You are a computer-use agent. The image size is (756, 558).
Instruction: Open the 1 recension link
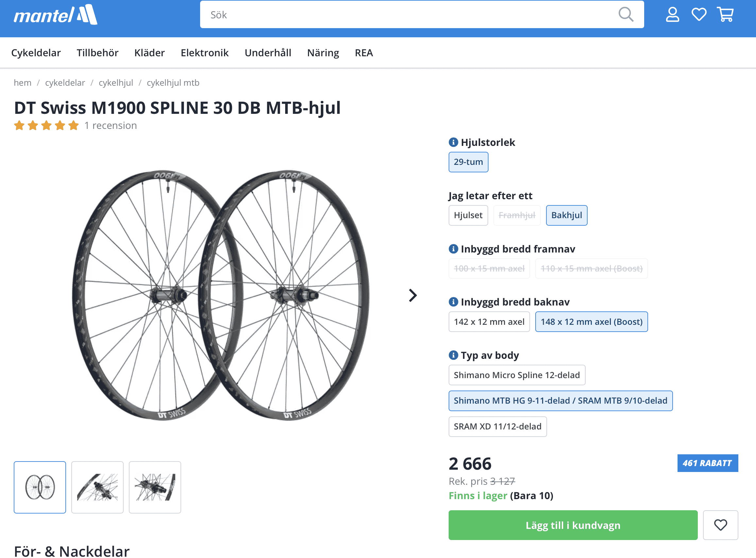click(x=111, y=125)
